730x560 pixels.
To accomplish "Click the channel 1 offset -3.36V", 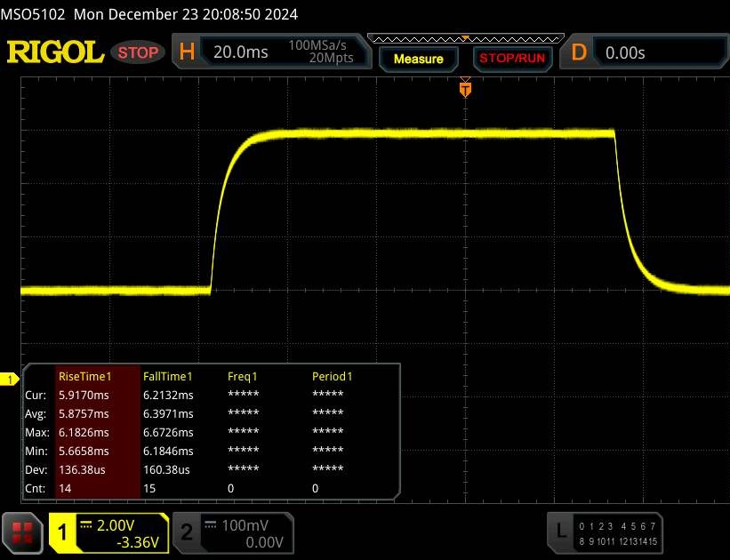I will click(138, 542).
